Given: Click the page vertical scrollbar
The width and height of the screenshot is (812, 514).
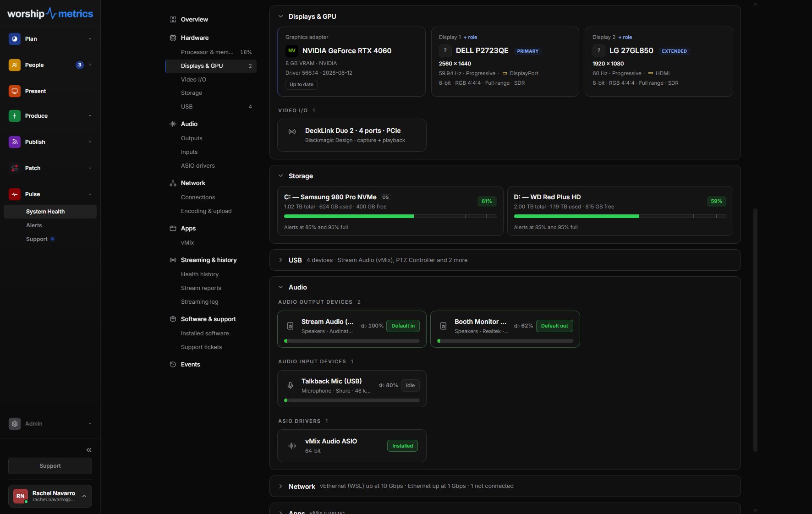Looking at the screenshot, I should point(755,330).
